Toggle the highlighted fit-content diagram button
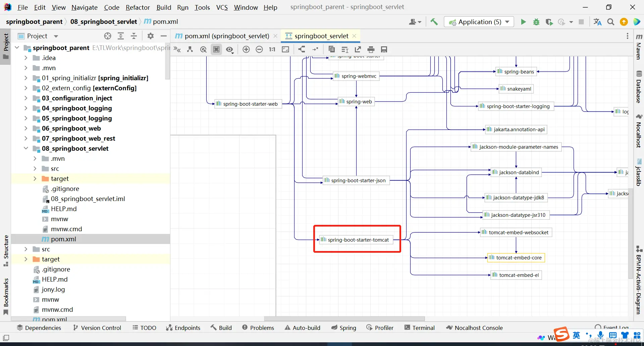Viewport: 644px width, 346px height. 216,50
